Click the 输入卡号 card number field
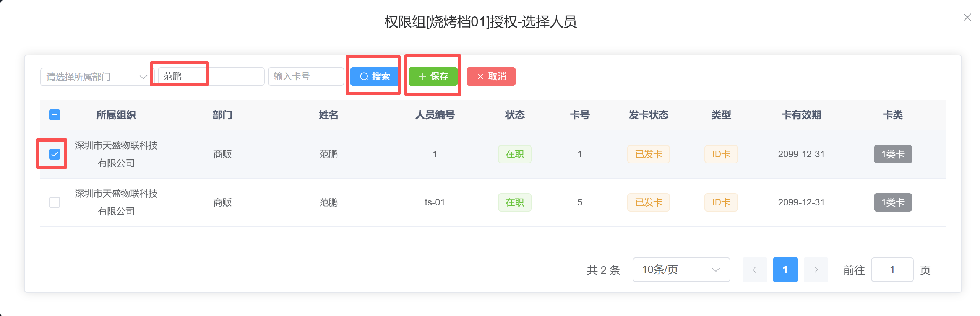This screenshot has width=980, height=316. coord(306,77)
